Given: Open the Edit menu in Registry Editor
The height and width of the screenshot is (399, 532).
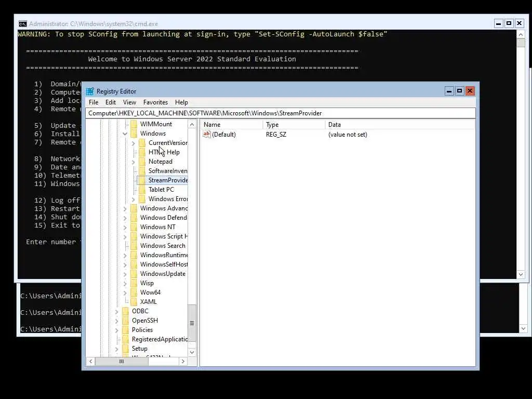Looking at the screenshot, I should pos(110,102).
